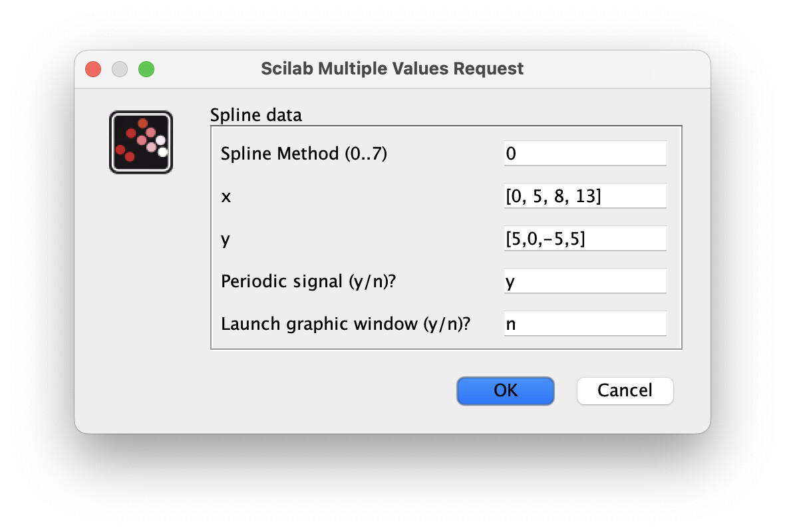Click the "y" row label
The image size is (785, 532).
[226, 239]
